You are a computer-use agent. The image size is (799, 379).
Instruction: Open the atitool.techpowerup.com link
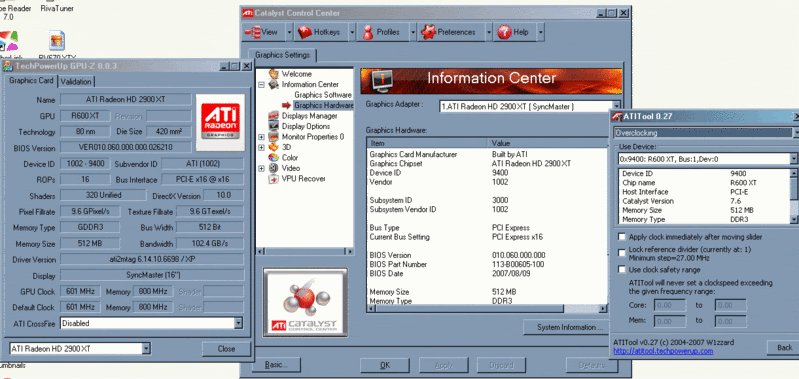click(663, 351)
